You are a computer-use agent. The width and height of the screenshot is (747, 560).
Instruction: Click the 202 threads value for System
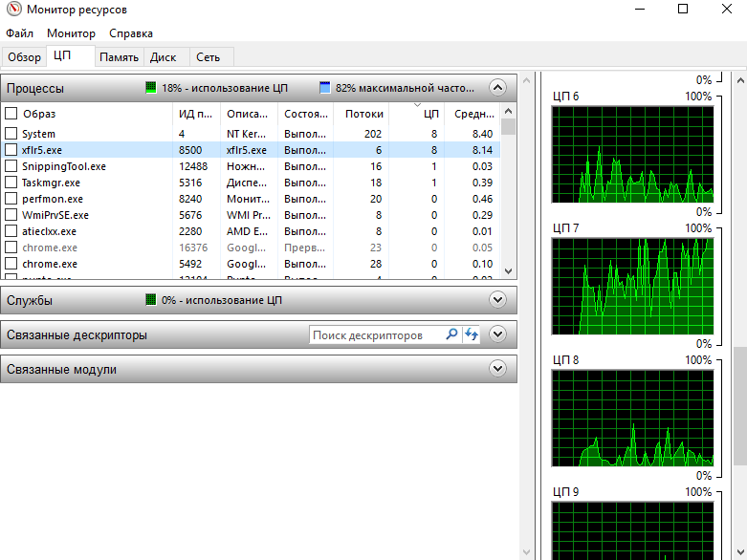pos(373,134)
